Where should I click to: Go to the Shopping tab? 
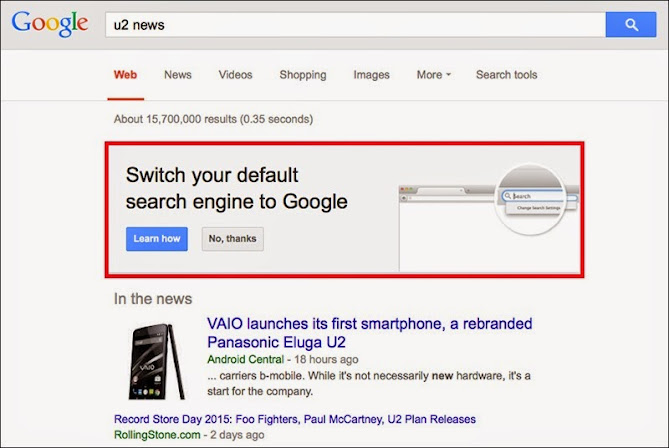pos(303,75)
